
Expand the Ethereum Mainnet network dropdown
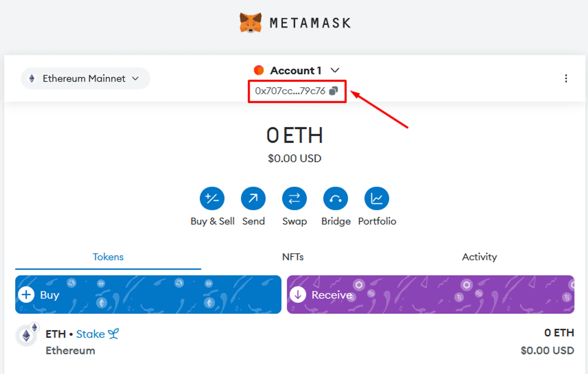click(135, 79)
